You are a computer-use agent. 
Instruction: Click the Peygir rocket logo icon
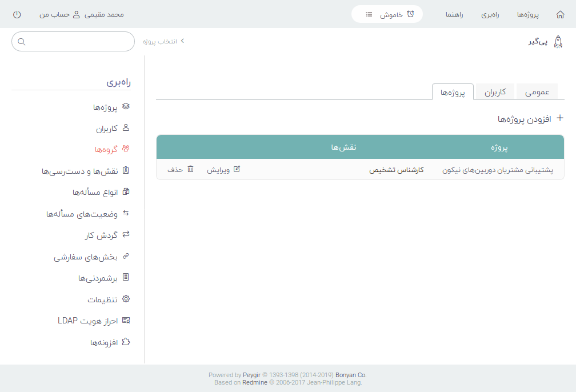tap(558, 42)
